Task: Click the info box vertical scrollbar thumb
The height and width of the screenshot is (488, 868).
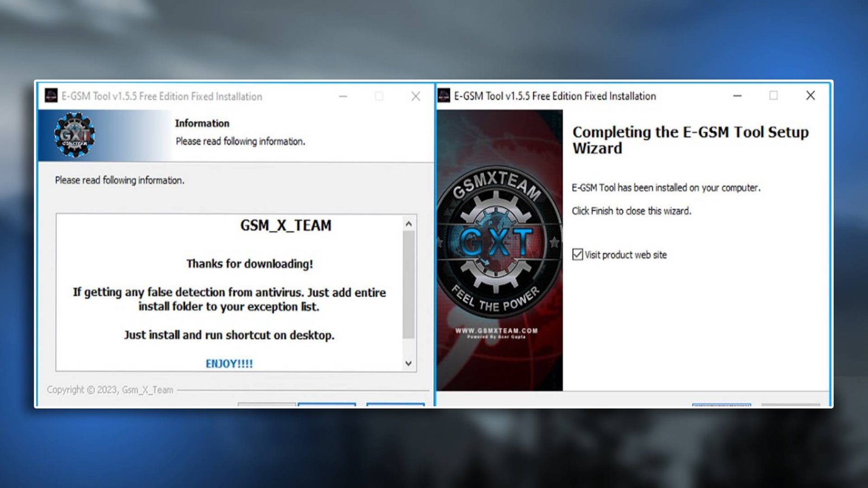Action: point(409,285)
